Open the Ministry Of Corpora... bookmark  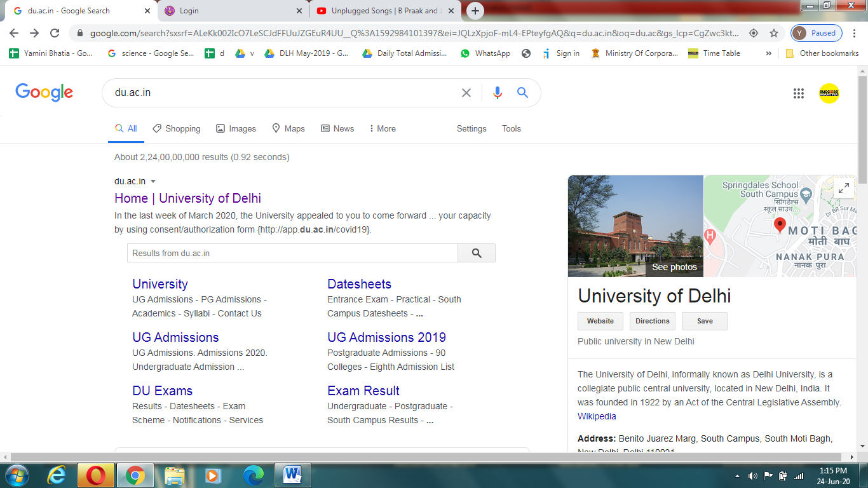[634, 53]
